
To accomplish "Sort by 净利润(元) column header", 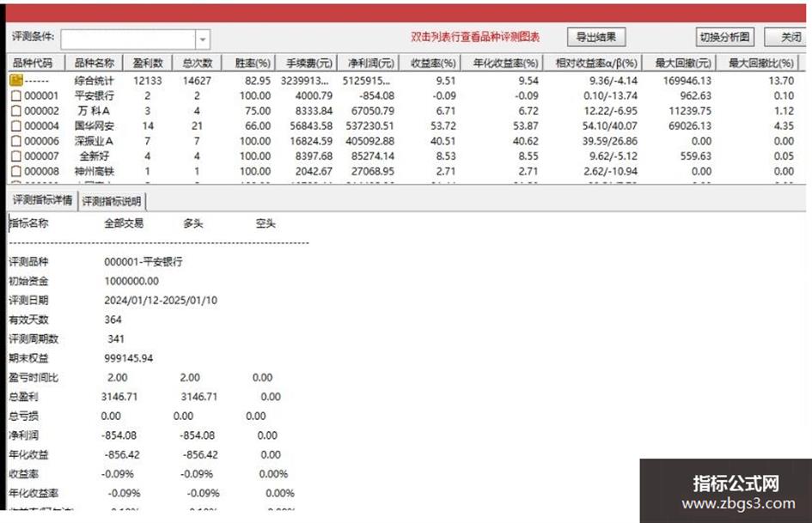I will pos(368,64).
